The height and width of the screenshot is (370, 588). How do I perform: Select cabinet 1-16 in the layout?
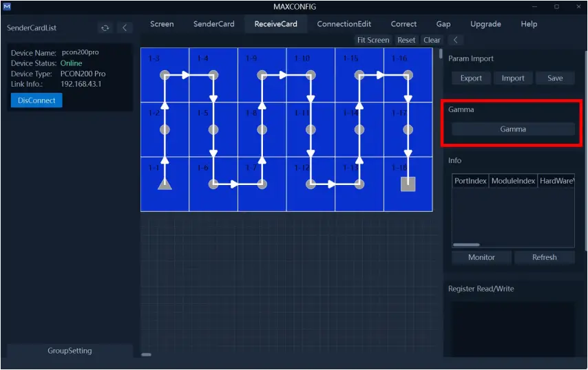click(408, 75)
